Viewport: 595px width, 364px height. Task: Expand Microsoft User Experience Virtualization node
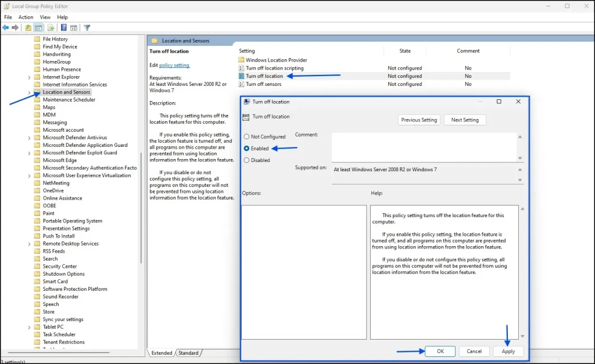[x=29, y=175]
